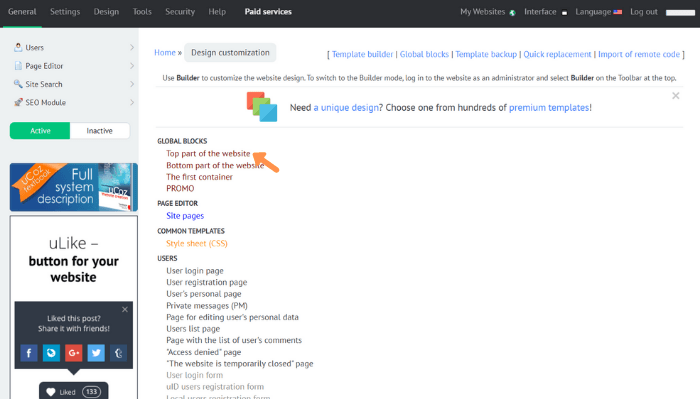This screenshot has height=399, width=700.
Task: Click the heart icon on Liked button
Action: pyautogui.click(x=50, y=392)
